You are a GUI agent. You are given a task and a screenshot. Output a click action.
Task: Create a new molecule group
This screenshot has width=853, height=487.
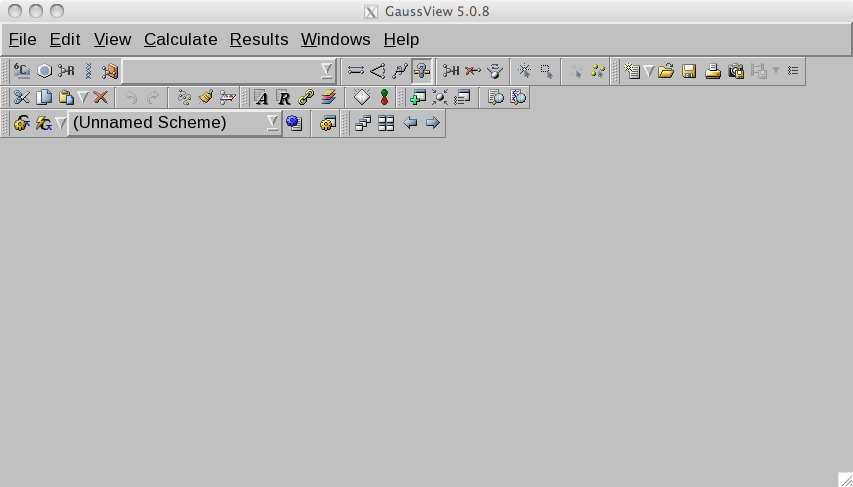point(632,71)
